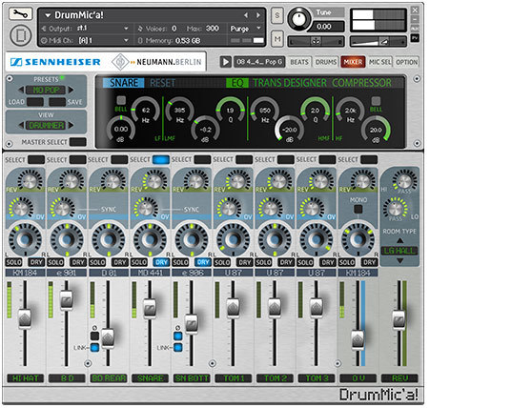
Task: Open the Output st.1 dropdown
Action: [126, 29]
